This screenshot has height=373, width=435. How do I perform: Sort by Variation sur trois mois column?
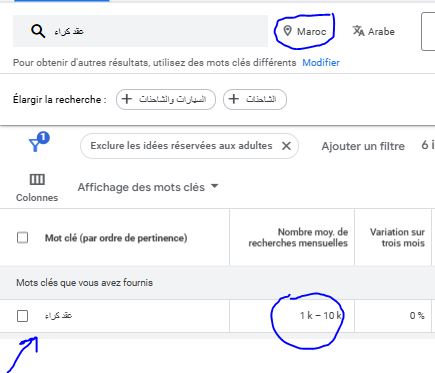point(397,237)
